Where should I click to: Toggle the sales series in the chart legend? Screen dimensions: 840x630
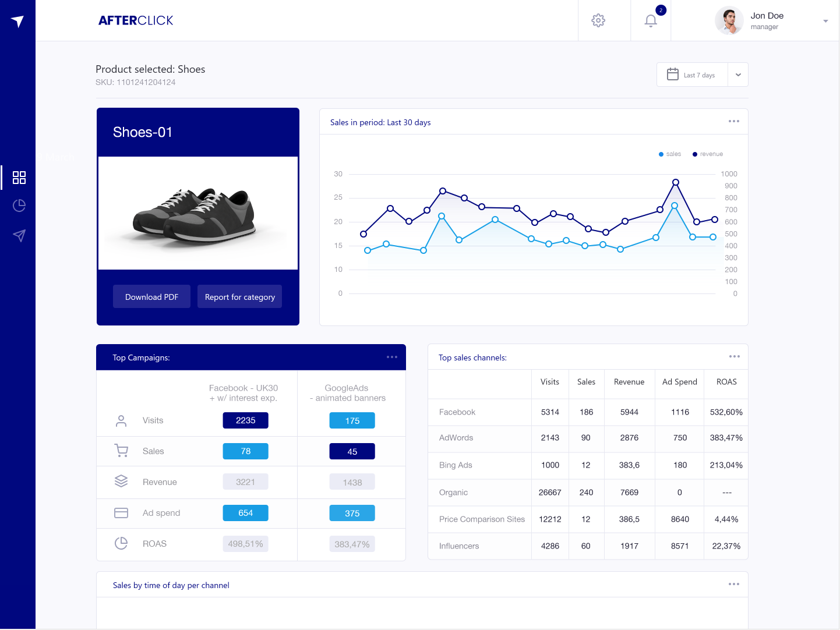669,154
